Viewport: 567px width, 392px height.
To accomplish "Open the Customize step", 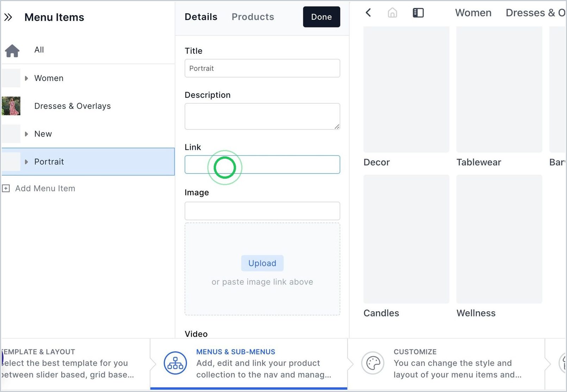I will click(x=446, y=363).
